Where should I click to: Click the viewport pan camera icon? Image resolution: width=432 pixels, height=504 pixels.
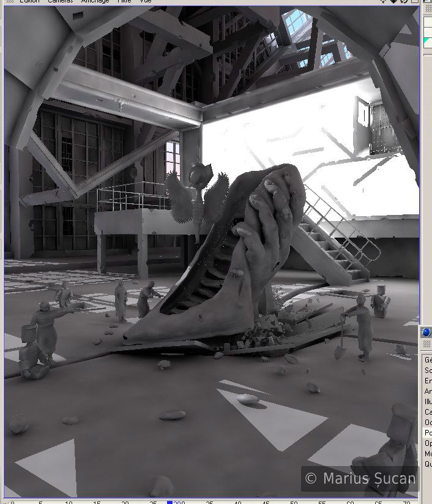coord(384,2)
